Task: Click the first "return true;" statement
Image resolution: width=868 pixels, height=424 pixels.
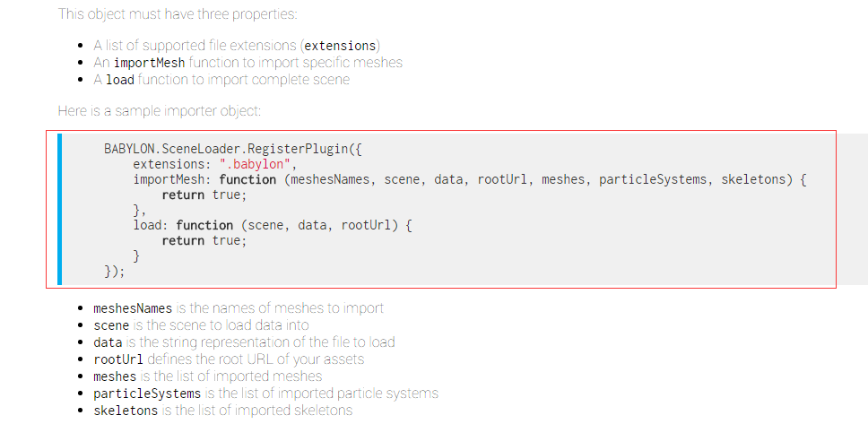Action: coord(204,195)
